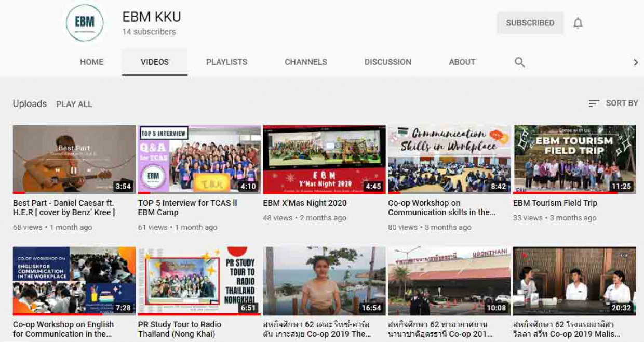Image resolution: width=644 pixels, height=342 pixels.
Task: Open channel search magnifier icon
Action: coord(519,62)
